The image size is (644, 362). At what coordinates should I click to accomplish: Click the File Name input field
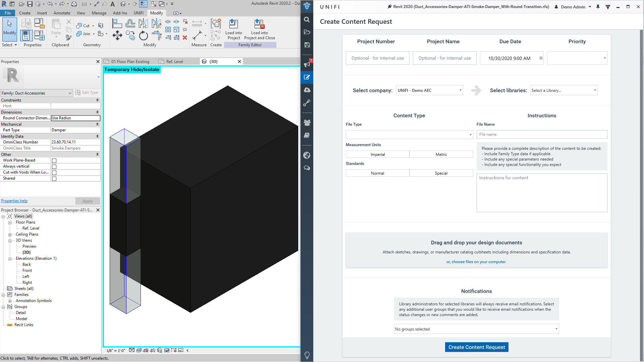tap(541, 135)
